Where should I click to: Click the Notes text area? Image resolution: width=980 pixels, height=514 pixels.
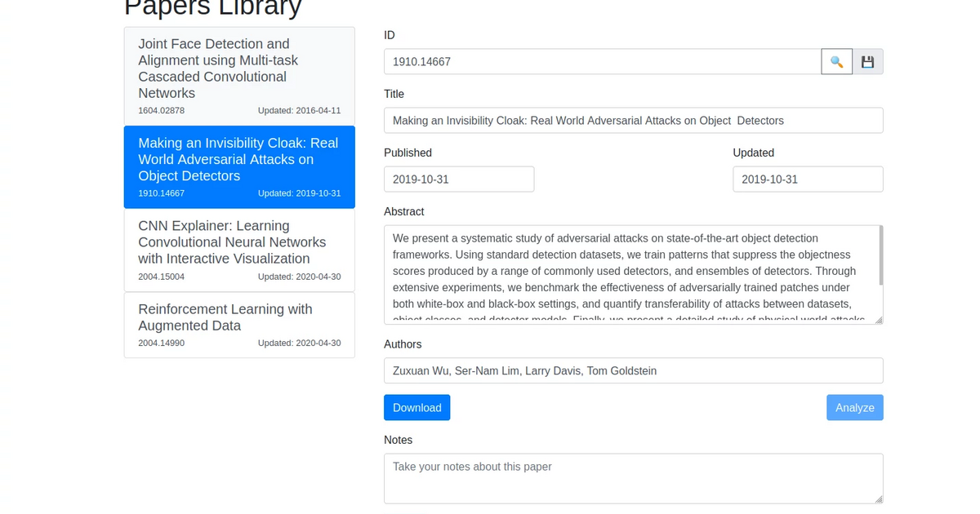(633, 478)
